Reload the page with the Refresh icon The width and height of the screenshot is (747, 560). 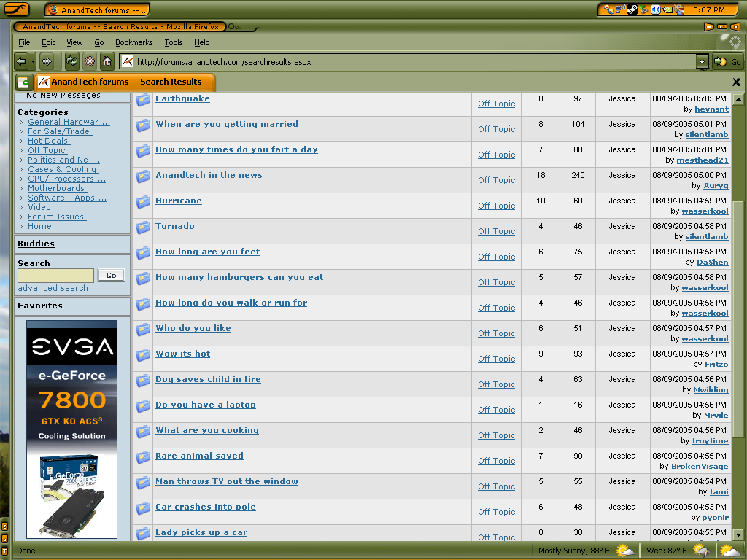(71, 62)
